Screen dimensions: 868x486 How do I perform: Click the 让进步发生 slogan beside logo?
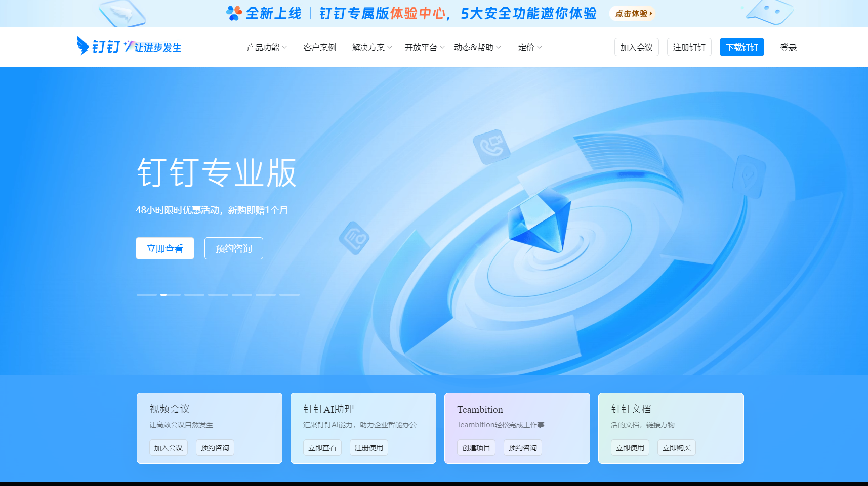(x=157, y=48)
